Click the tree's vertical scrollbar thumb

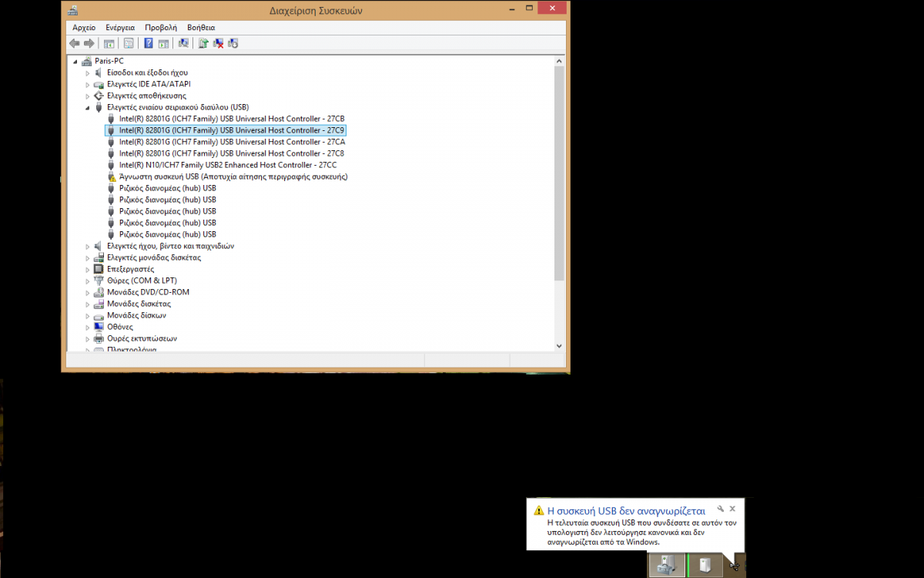point(559,173)
